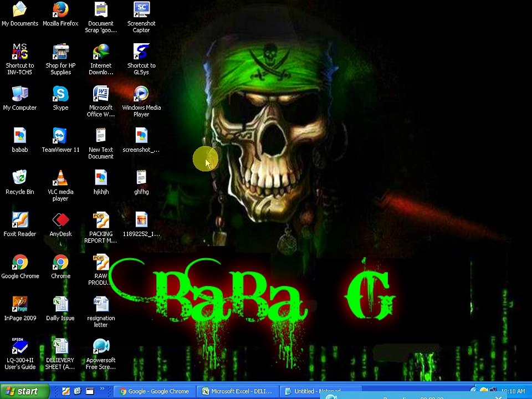Click Shop for HP Supplies icon
Screen dimensions: 532x399
pos(60,59)
